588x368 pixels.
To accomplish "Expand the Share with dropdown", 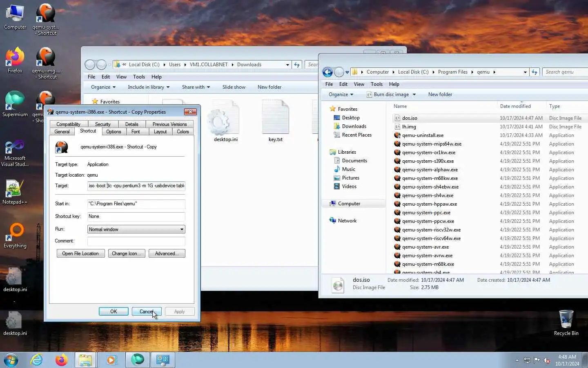I will [196, 87].
